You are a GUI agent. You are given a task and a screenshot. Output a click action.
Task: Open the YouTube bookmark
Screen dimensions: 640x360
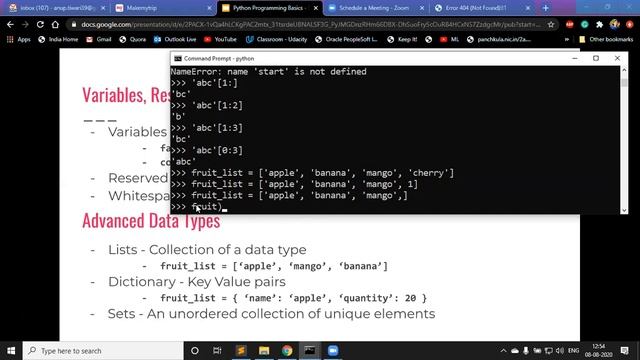[x=220, y=40]
